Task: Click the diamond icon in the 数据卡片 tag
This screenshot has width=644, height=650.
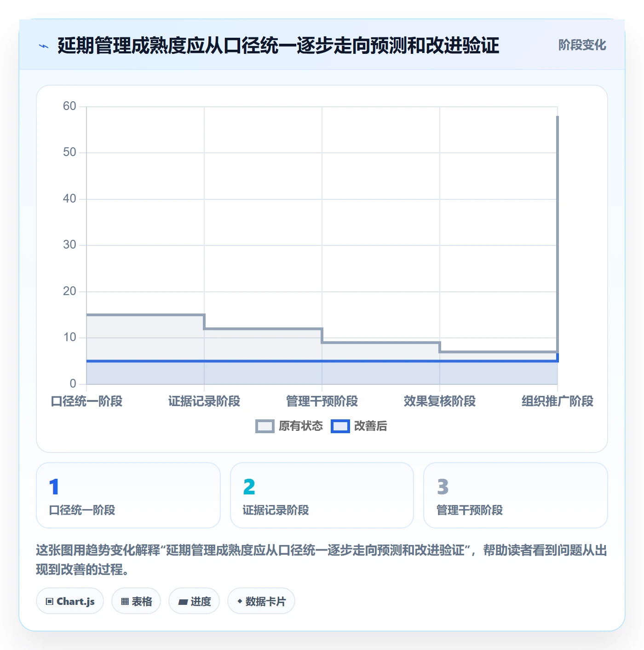Action: click(240, 601)
